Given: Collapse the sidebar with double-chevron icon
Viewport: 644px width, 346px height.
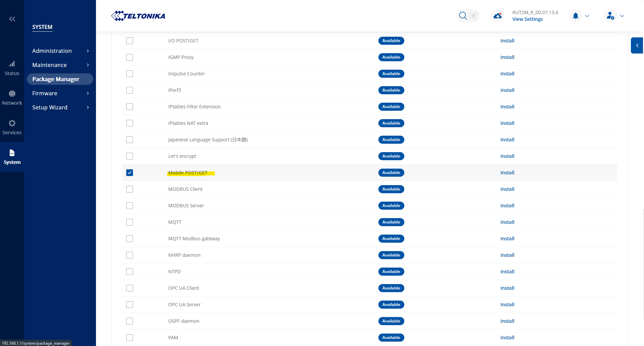Looking at the screenshot, I should 12,19.
